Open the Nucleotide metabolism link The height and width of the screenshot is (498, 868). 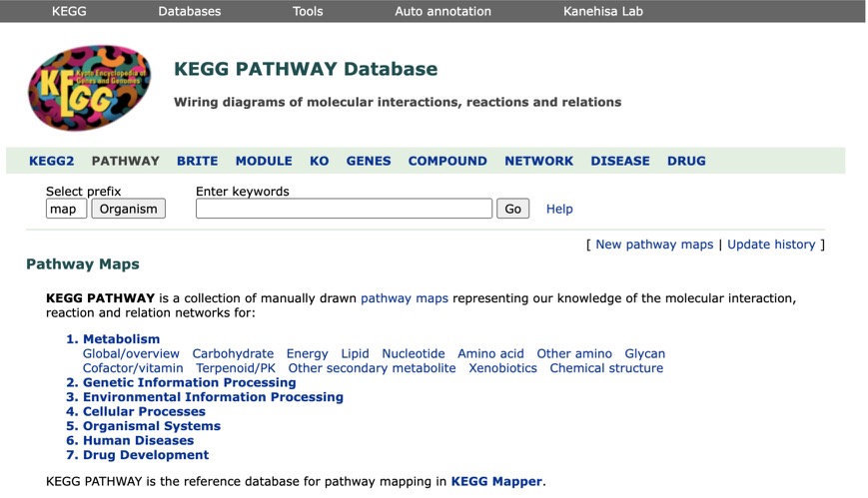point(414,353)
